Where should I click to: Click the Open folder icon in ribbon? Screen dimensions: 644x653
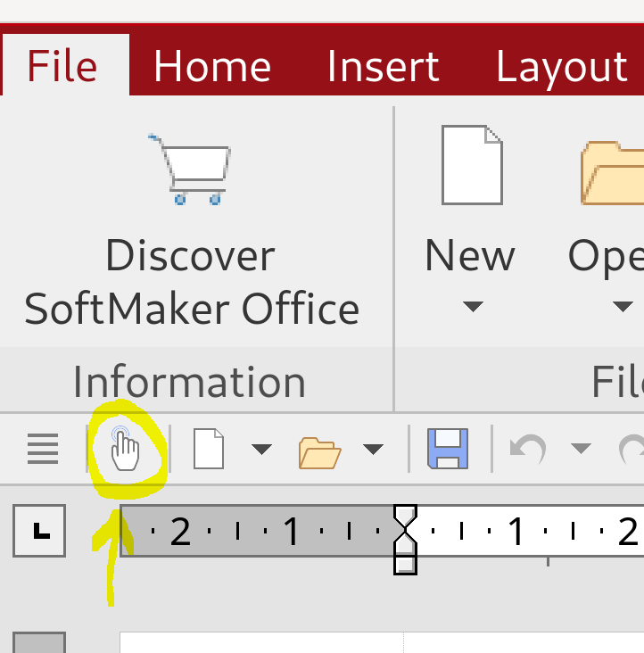pos(615,169)
